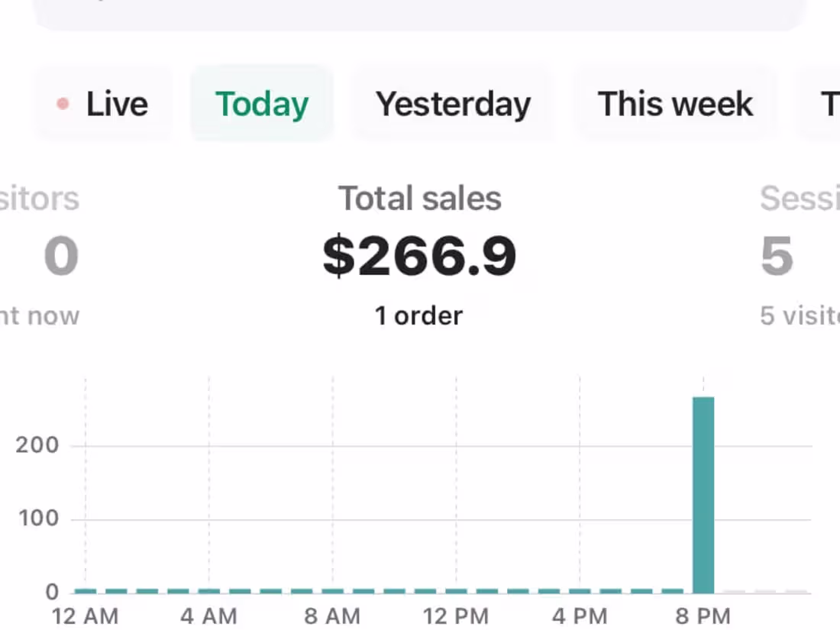Viewport: 840px width, 630px height.
Task: Click the $266.9 sales amount
Action: pos(420,256)
